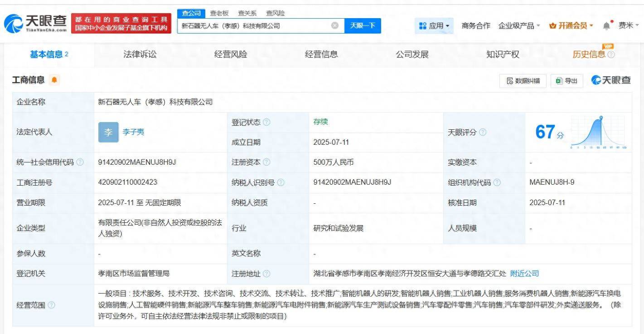Open the 附近公司 nearby companies link

pos(525,274)
